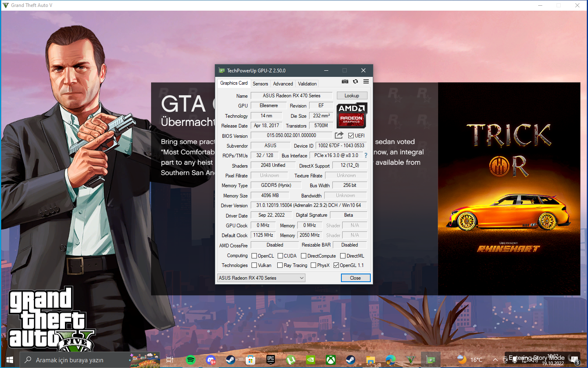Click the Bus Width value 256 bit
The height and width of the screenshot is (368, 588).
350,185
